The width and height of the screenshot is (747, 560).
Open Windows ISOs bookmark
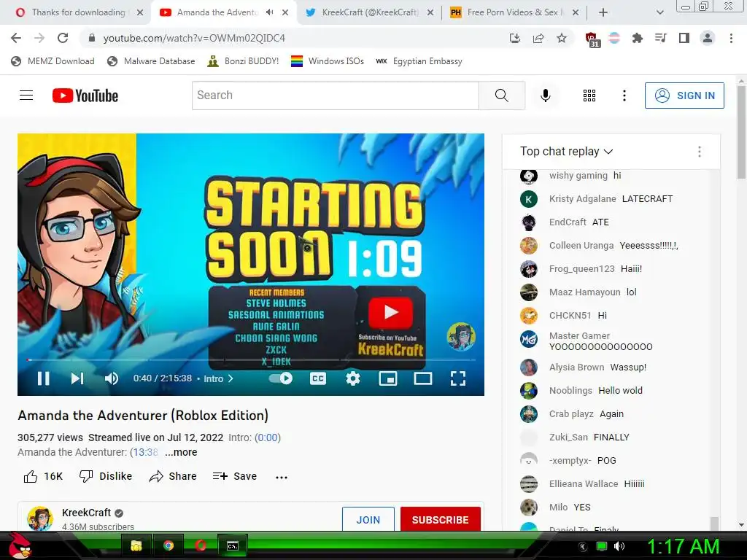(x=328, y=61)
